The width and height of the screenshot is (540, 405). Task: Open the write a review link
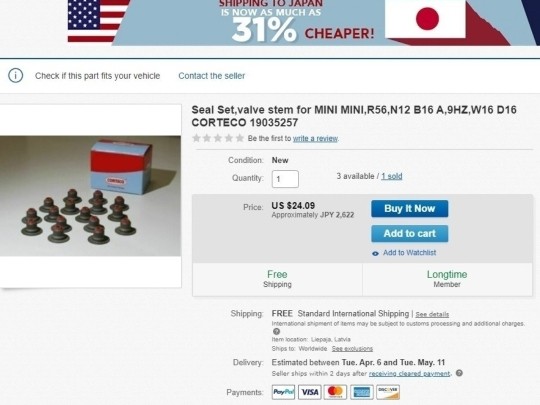click(315, 138)
